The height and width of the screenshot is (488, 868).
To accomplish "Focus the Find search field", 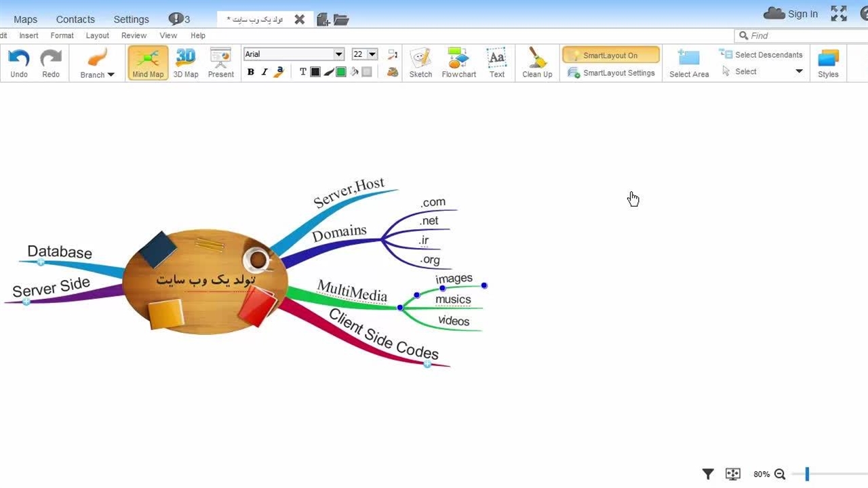I will tap(802, 35).
